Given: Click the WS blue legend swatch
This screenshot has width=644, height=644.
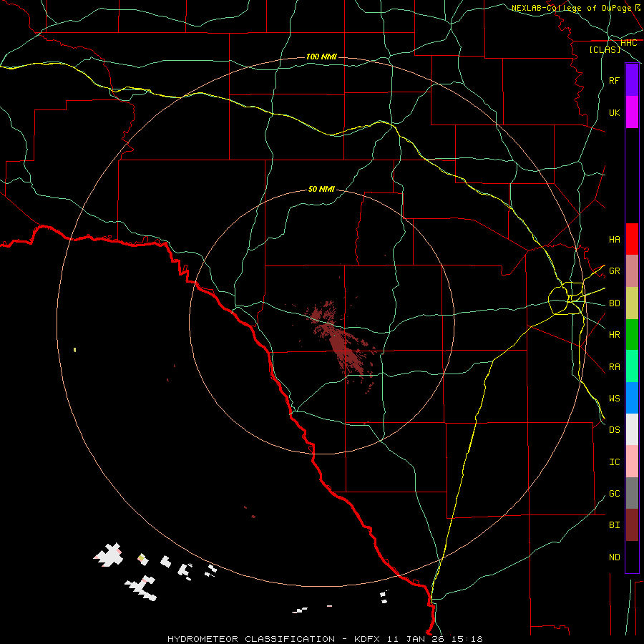Looking at the screenshot, I should tap(632, 398).
